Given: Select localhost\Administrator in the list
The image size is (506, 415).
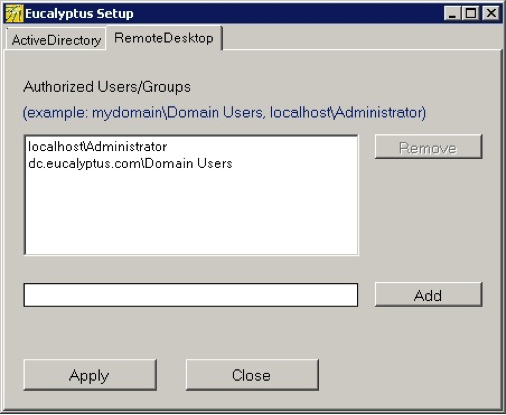Looking at the screenshot, I should [x=97, y=147].
